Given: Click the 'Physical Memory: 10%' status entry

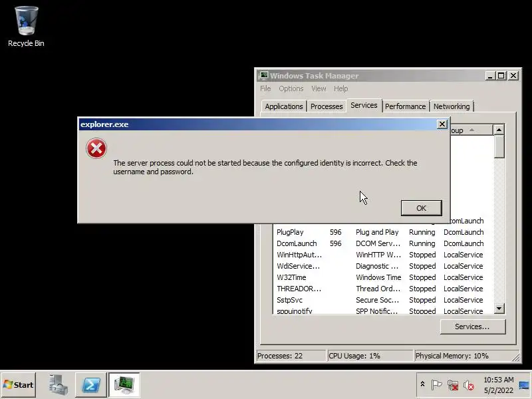Looking at the screenshot, I should click(465, 356).
